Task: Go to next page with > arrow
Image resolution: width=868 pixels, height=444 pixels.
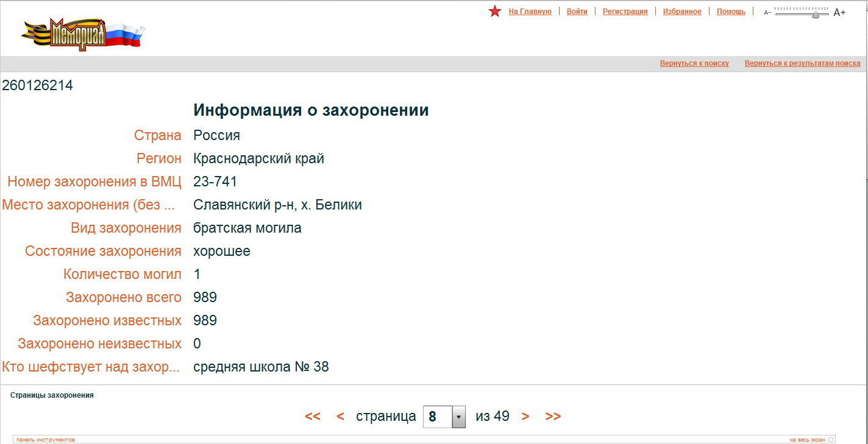Action: [x=525, y=417]
